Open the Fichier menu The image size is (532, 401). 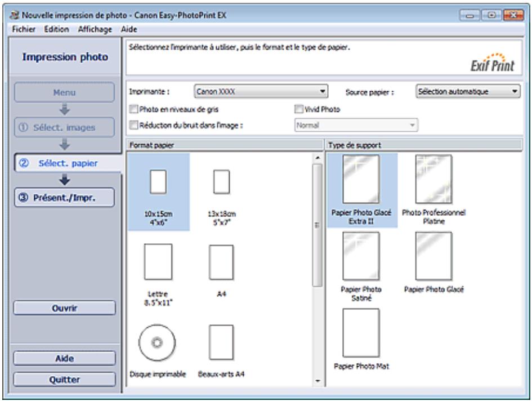click(24, 29)
